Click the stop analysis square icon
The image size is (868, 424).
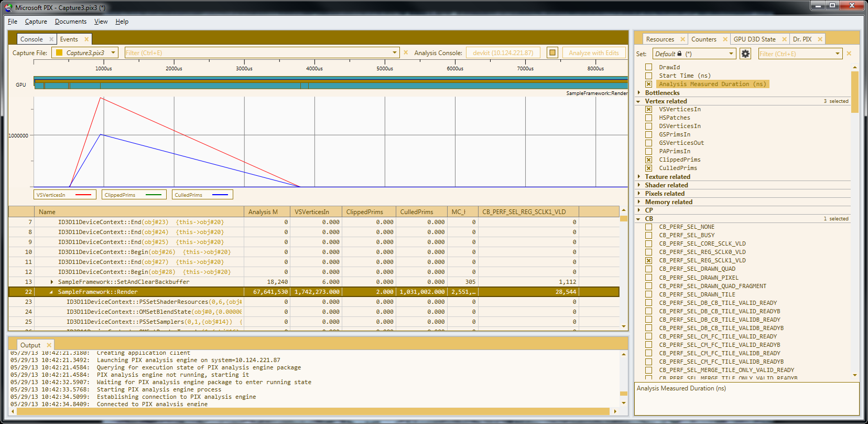click(x=552, y=52)
